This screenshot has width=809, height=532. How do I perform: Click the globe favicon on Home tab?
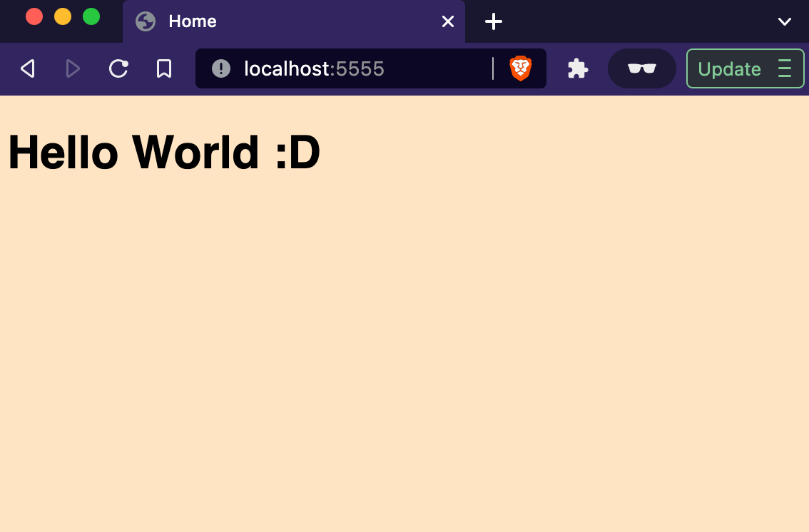point(146,21)
